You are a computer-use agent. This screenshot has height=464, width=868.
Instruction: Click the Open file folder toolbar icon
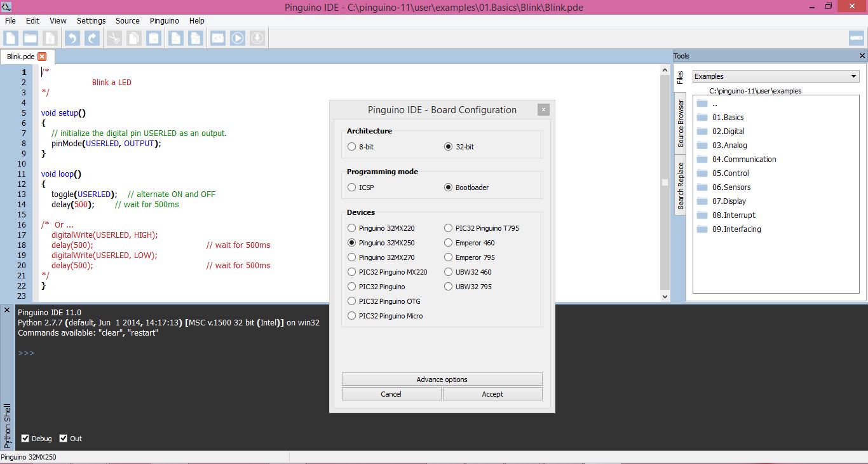click(31, 38)
